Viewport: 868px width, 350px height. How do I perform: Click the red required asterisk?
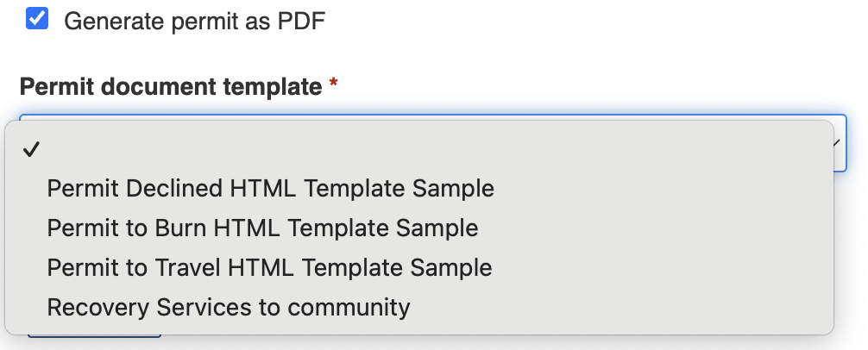tap(333, 86)
